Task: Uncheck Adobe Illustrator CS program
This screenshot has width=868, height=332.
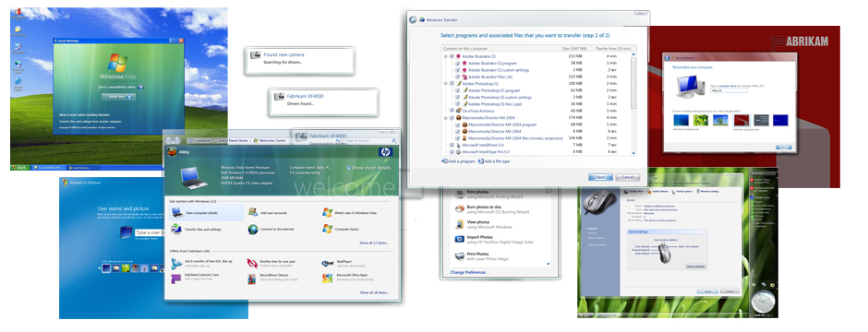Action: coord(457,64)
